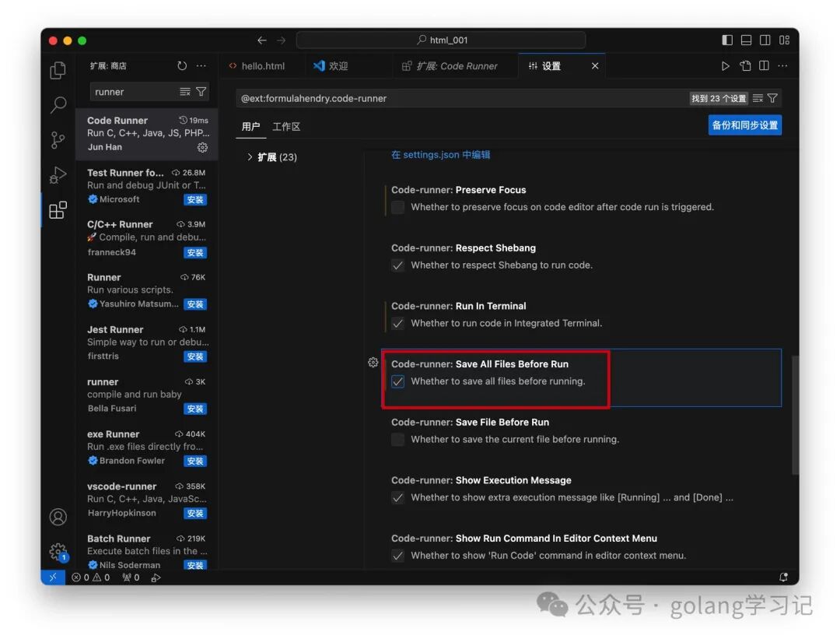840x639 pixels.
Task: Toggle Show Run Command In Editor Context Menu
Action: 398,556
